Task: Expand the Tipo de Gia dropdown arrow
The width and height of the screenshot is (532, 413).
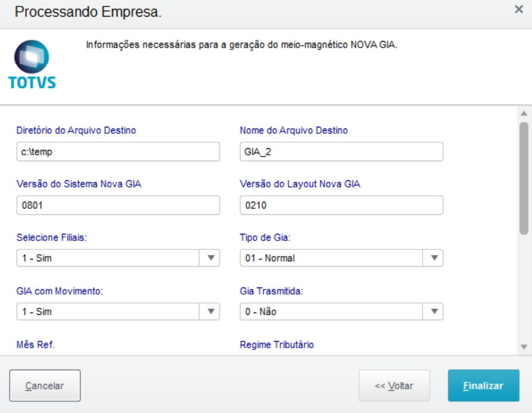Action: point(434,258)
